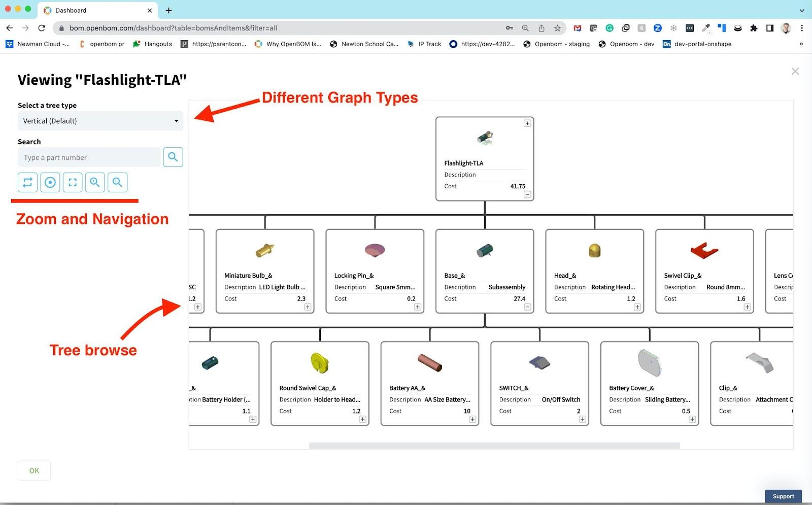Viewport: 812px width, 505px height.
Task: Click the Flashlight-TLA cost value 41.75
Action: 518,186
